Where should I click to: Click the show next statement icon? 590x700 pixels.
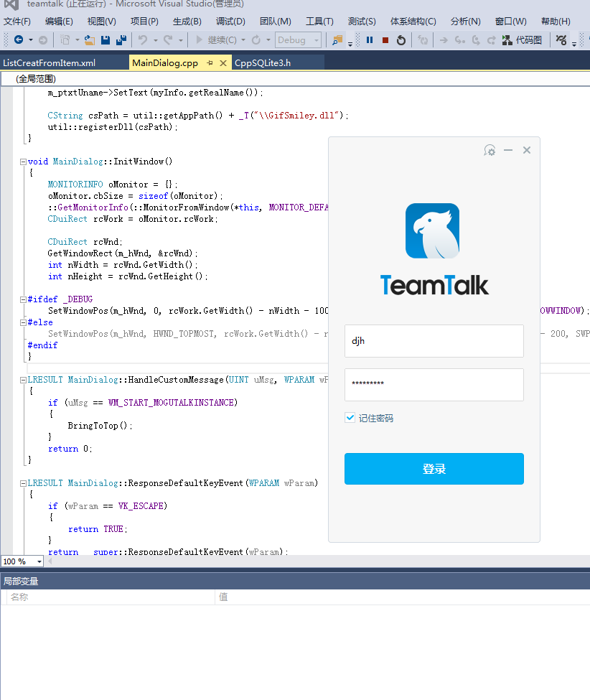click(444, 40)
